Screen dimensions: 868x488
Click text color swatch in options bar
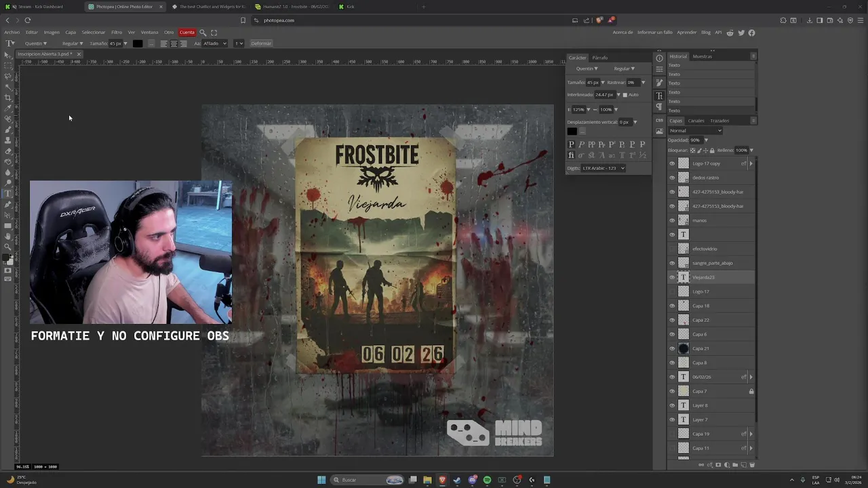(138, 43)
